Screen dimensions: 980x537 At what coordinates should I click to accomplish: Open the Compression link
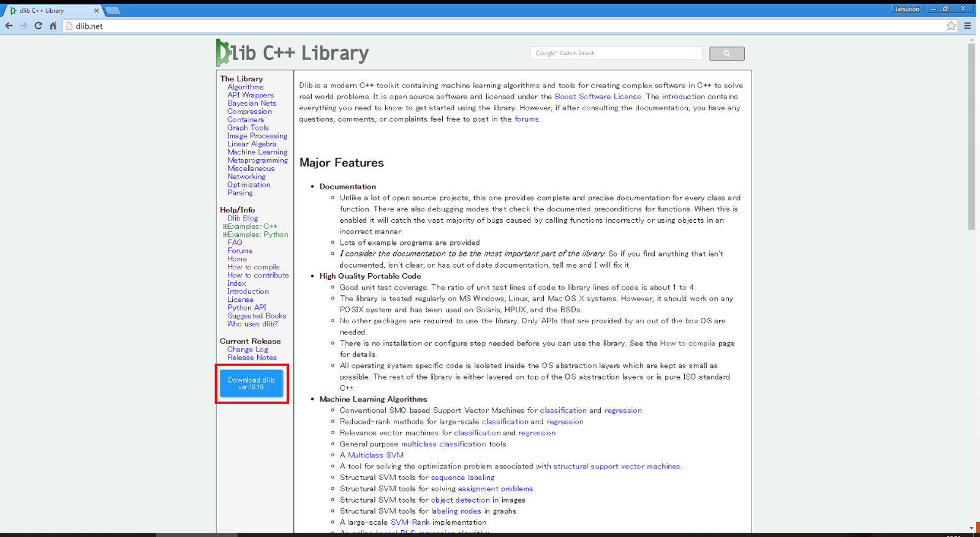click(x=249, y=111)
